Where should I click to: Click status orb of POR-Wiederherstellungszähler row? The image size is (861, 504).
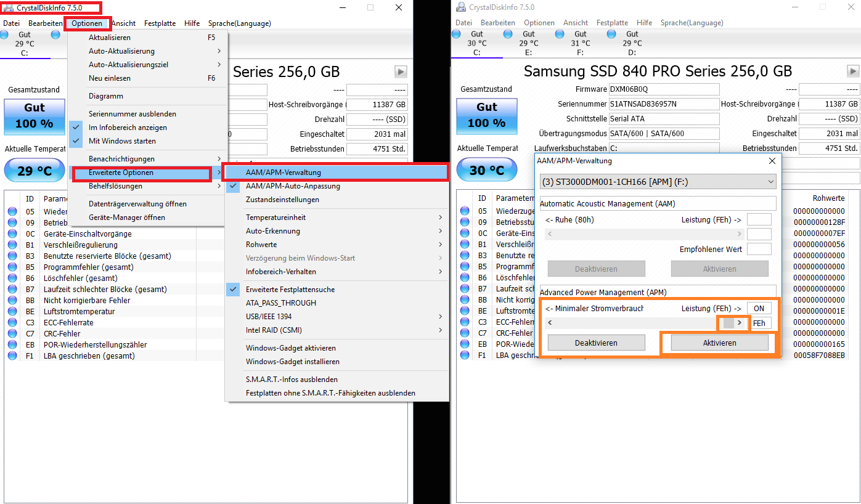12,344
